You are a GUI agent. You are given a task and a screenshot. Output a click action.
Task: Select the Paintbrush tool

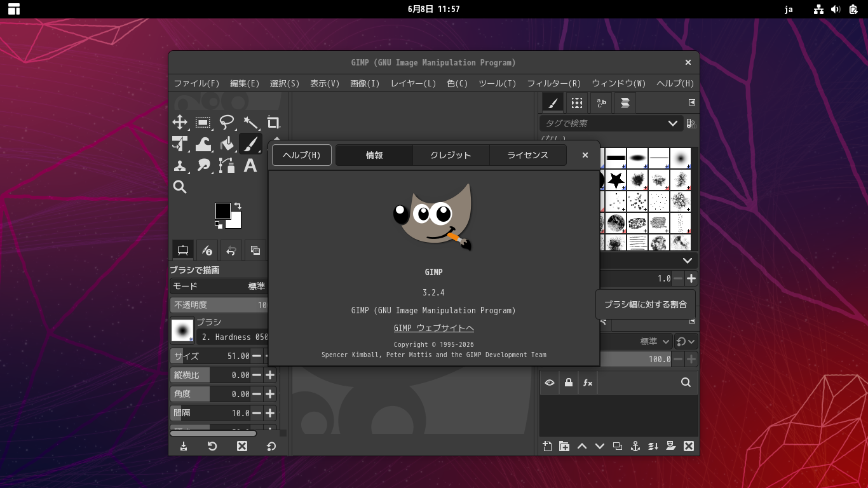coord(250,144)
